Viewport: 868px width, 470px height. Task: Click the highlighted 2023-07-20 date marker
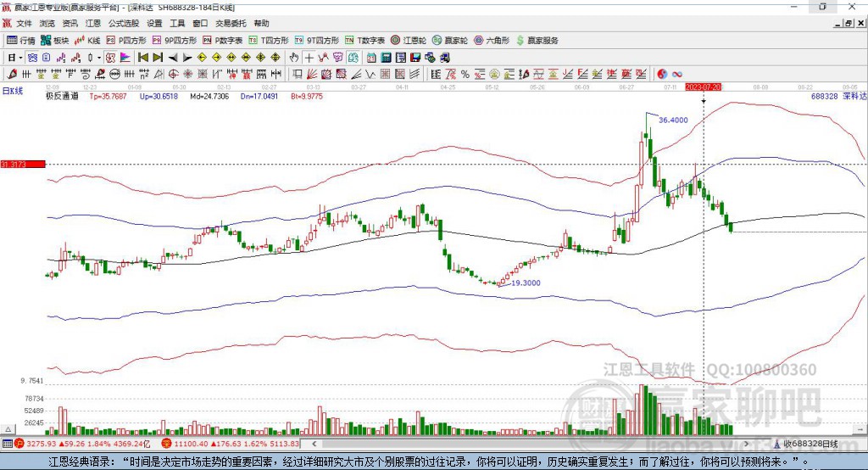(x=703, y=87)
